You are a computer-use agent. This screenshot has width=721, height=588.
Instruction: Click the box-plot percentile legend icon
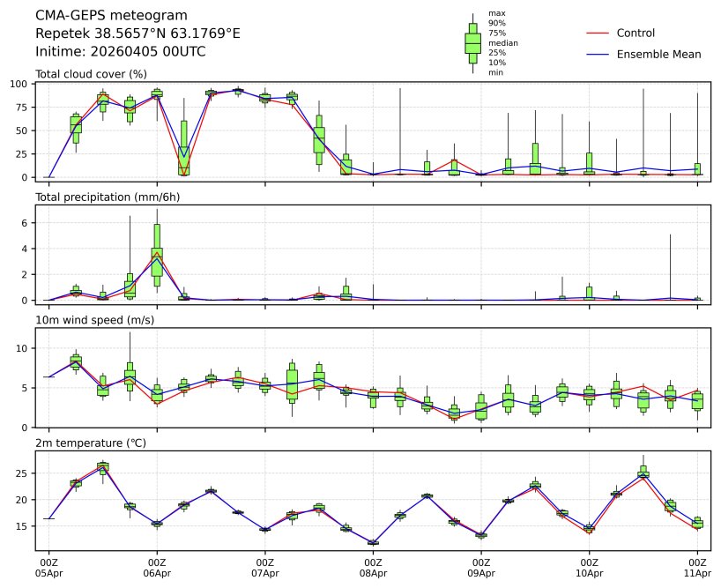472,43
